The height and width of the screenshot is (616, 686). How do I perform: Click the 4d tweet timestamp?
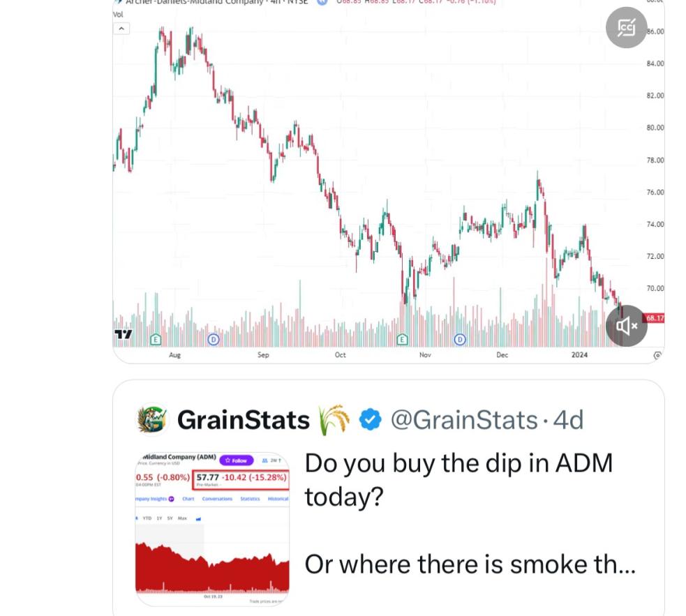coord(567,420)
